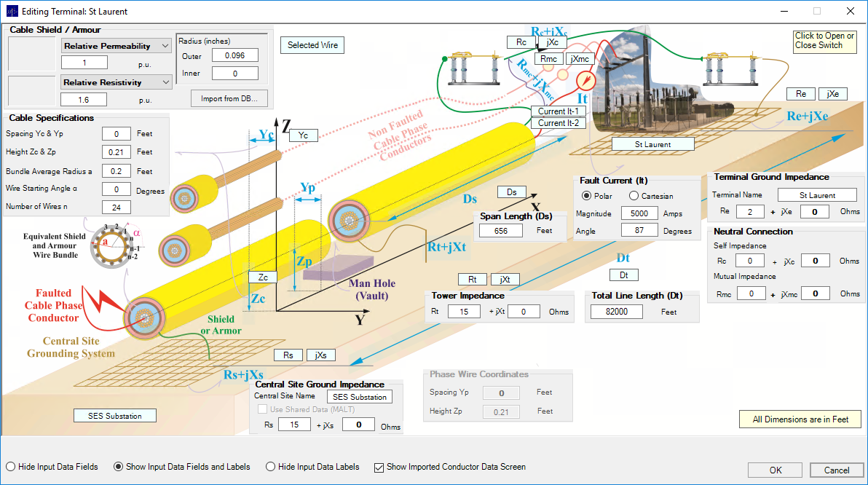Choose Hide Input Data Fields option
The height and width of the screenshot is (485, 868).
pyautogui.click(x=10, y=467)
